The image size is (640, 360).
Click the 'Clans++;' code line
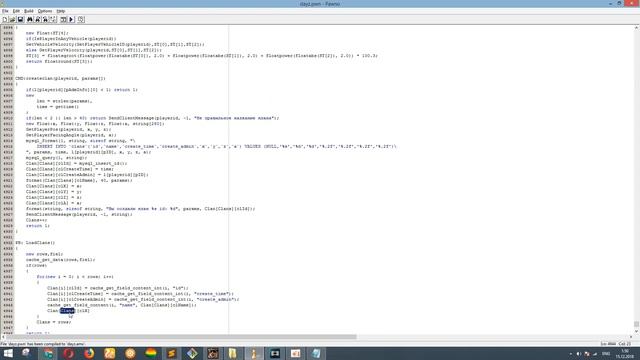pos(36,220)
